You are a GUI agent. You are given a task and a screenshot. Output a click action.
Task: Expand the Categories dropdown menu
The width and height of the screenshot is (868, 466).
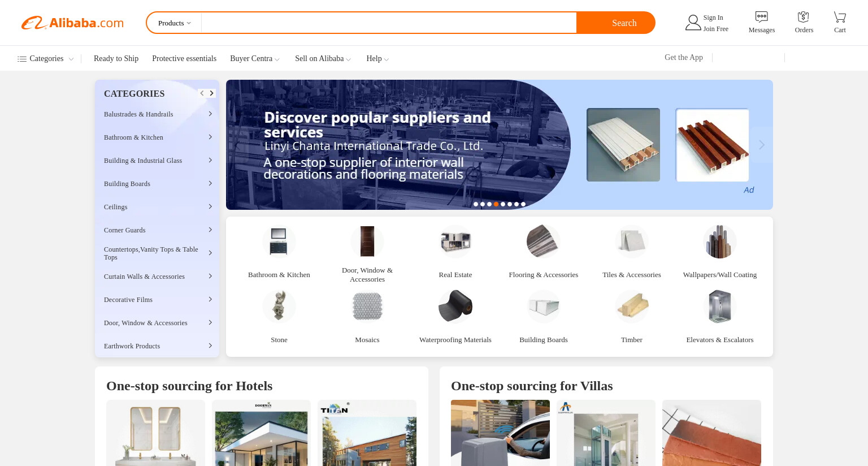pyautogui.click(x=45, y=59)
